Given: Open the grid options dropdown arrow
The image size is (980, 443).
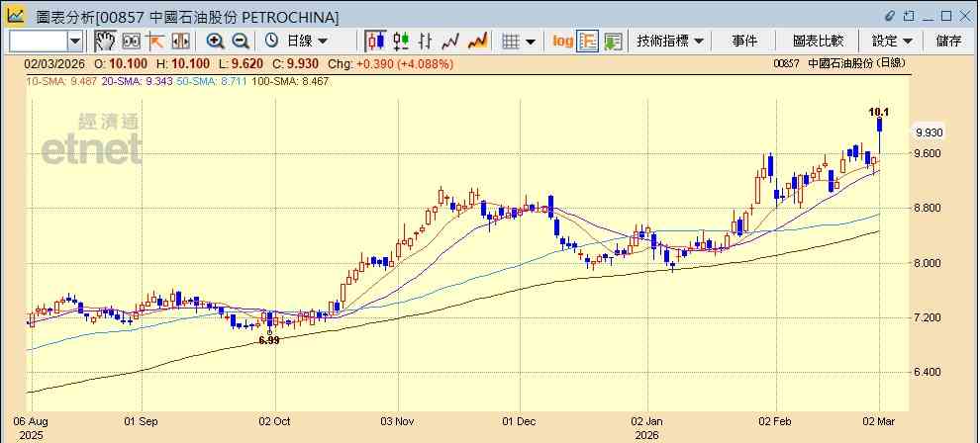Looking at the screenshot, I should [531, 42].
